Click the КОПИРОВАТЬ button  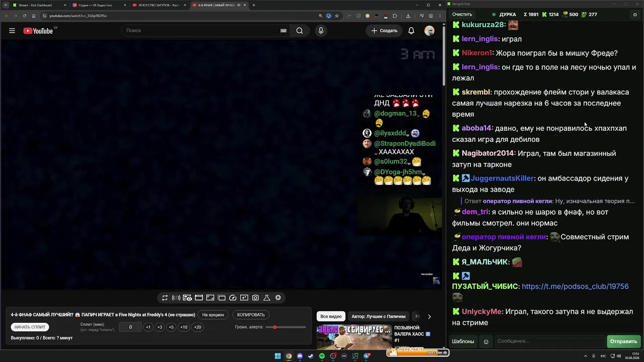pos(251,315)
